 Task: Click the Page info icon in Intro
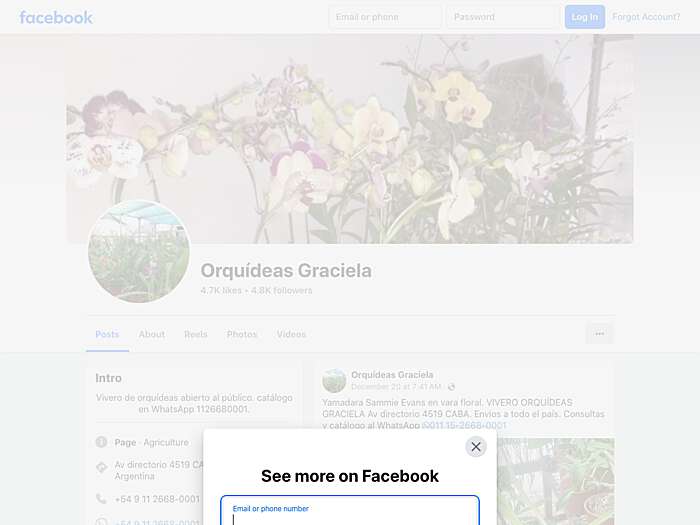(101, 442)
